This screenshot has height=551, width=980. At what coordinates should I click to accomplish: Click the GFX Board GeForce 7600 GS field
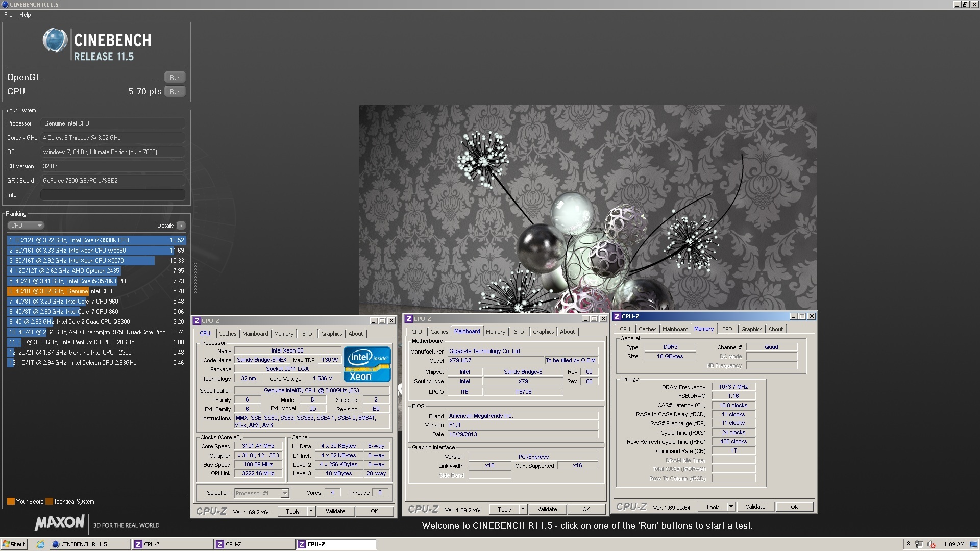click(113, 181)
